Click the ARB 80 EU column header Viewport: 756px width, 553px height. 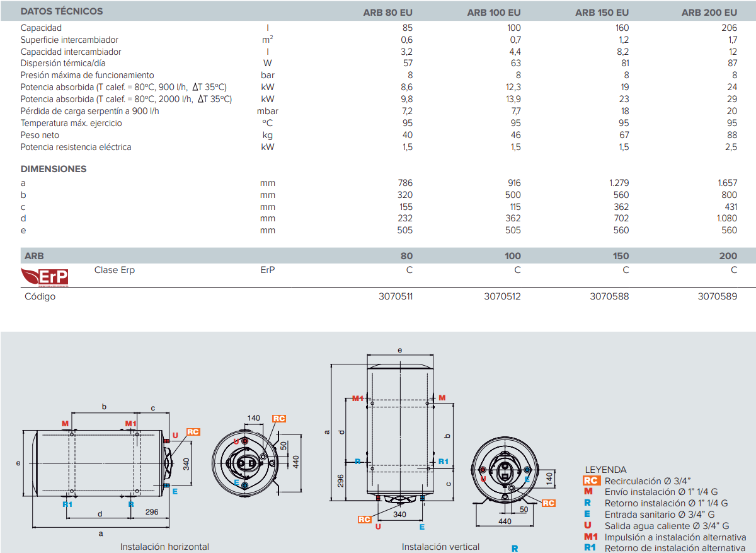(x=388, y=12)
